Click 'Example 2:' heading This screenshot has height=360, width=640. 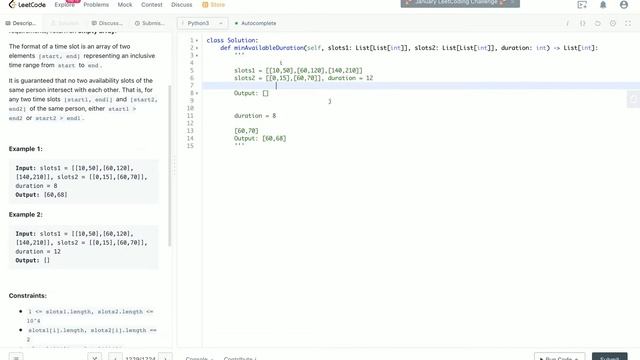pyautogui.click(x=25, y=215)
